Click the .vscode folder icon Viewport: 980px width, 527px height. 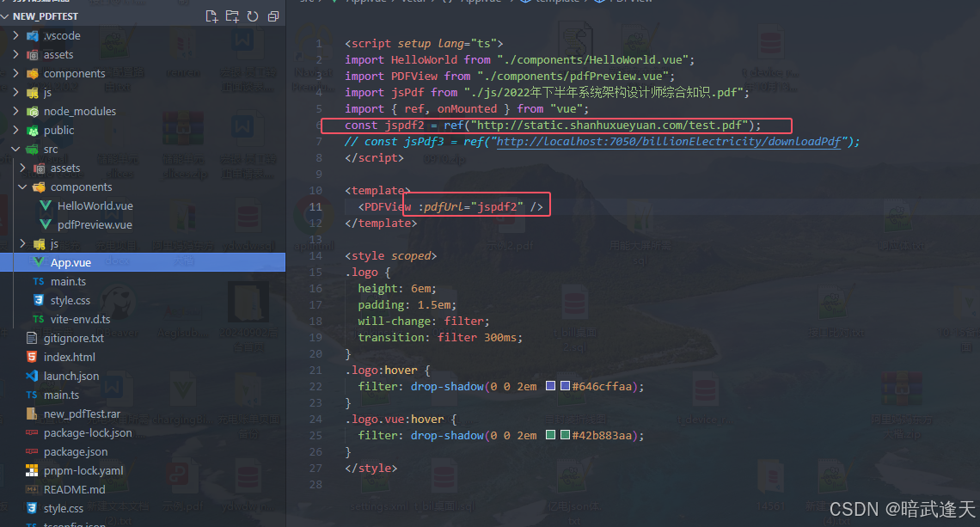point(33,36)
